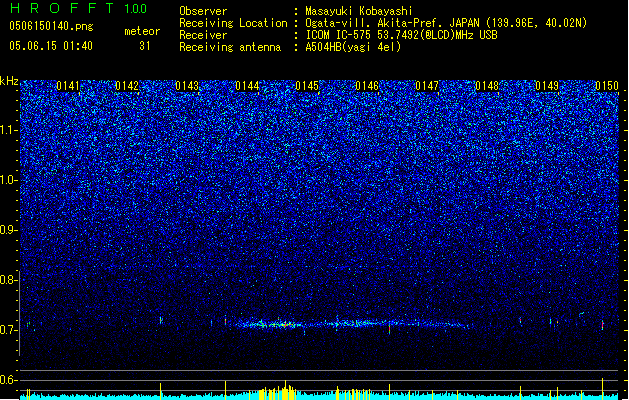Screen dimensions: 629x400
Task: Click the 0144 time marker
Action: [x=247, y=86]
